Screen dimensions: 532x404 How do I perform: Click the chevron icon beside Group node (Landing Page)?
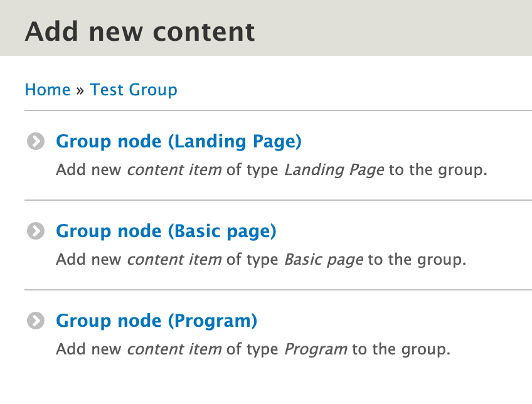(35, 141)
